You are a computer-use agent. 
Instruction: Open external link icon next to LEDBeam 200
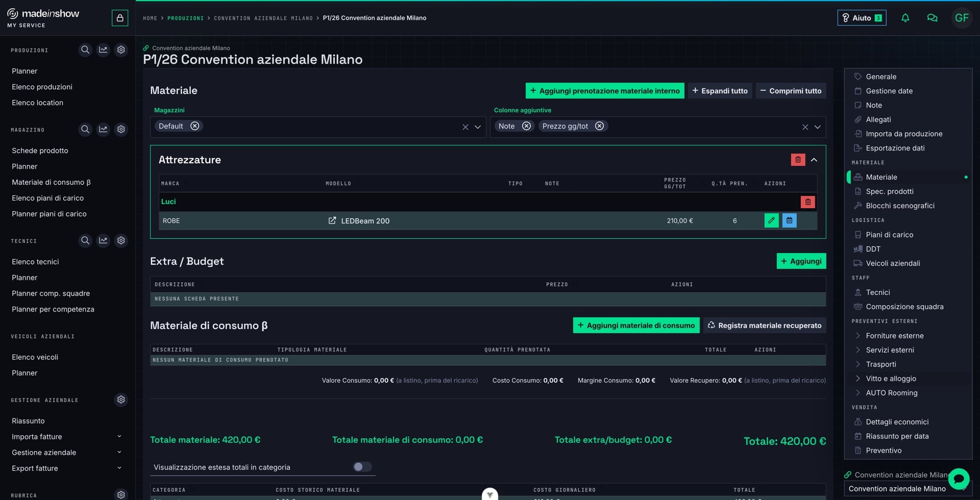[332, 220]
